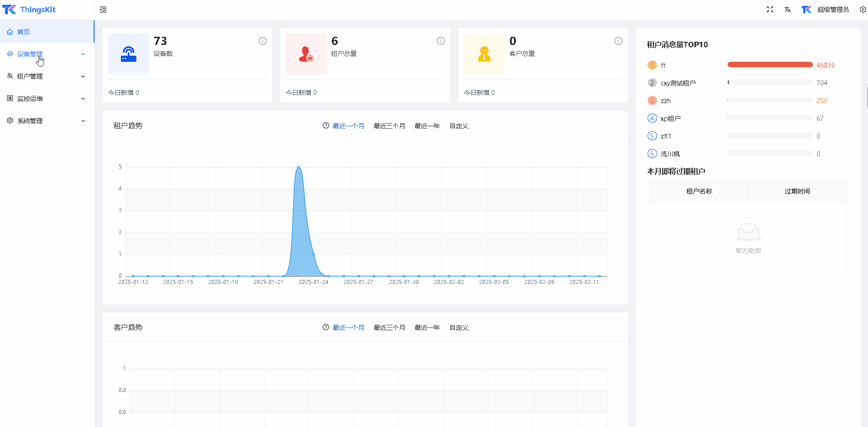Select 最近三个月 range for tenant trend
Viewport: 868px width, 427px height.
point(389,126)
